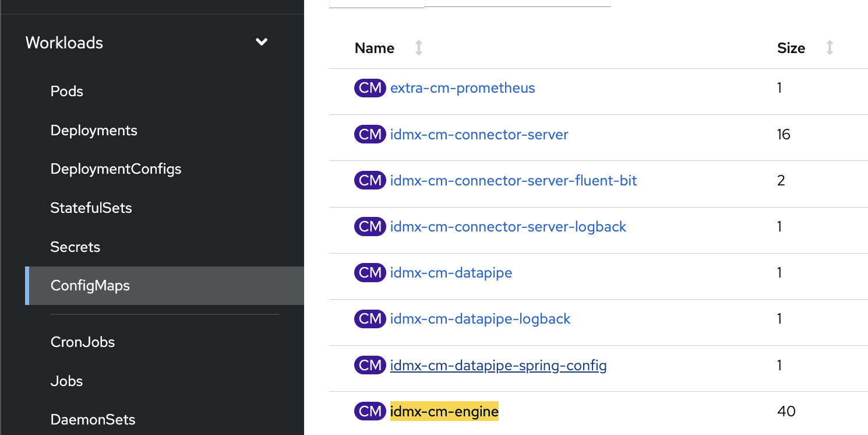Click size value 40 of idmx-cm-engine
Image resolution: width=868 pixels, height=435 pixels.
click(786, 412)
